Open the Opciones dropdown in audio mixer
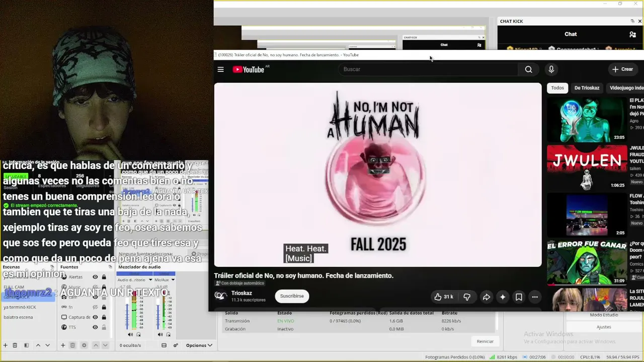 (x=199, y=345)
